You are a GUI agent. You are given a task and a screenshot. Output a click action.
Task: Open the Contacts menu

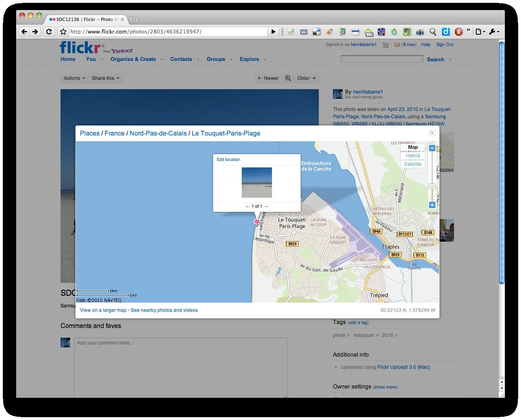point(181,59)
